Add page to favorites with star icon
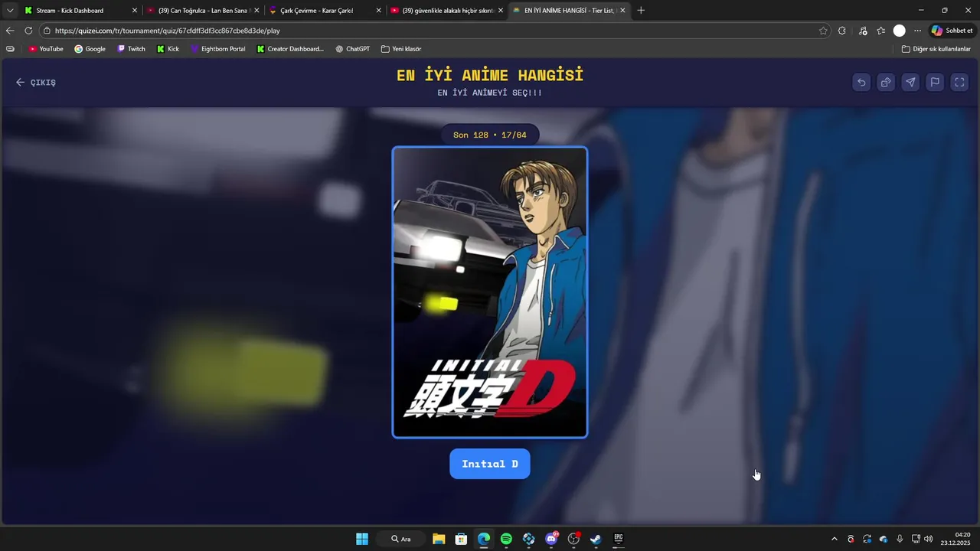Image resolution: width=980 pixels, height=551 pixels. pos(823,31)
